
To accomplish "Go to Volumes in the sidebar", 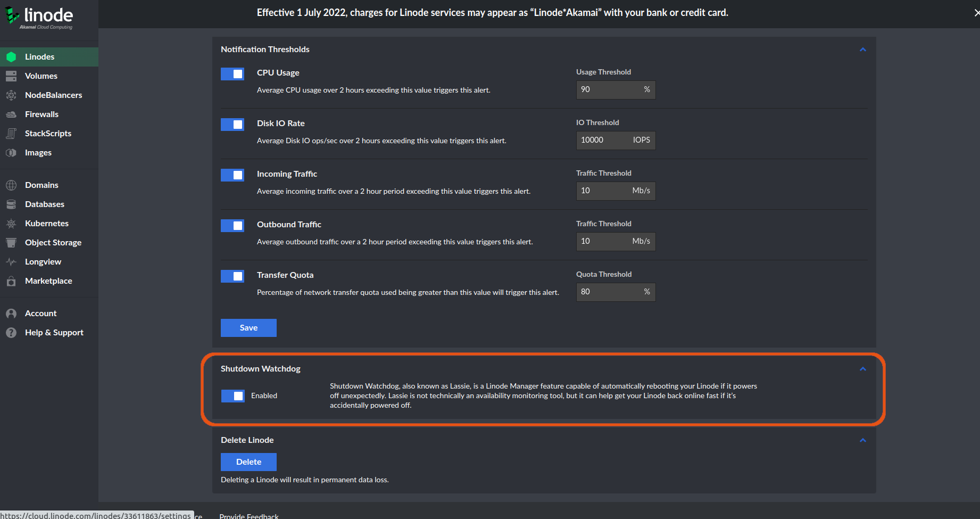I will pos(49,76).
